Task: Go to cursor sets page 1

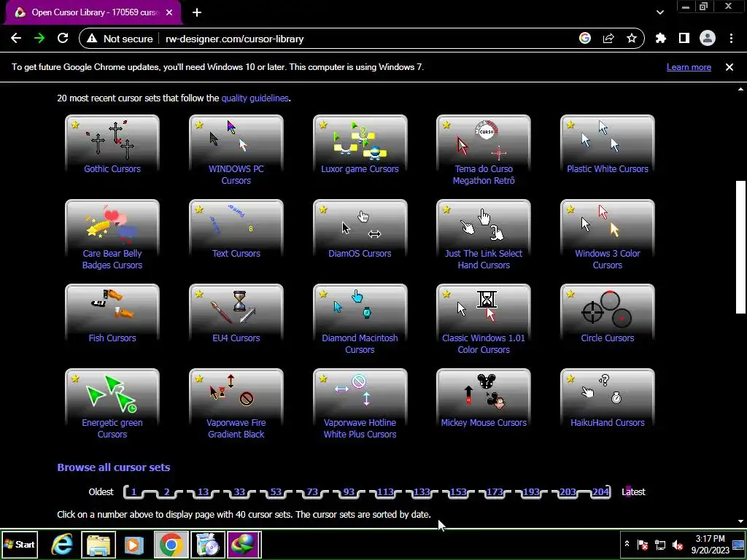Action: pyautogui.click(x=134, y=492)
